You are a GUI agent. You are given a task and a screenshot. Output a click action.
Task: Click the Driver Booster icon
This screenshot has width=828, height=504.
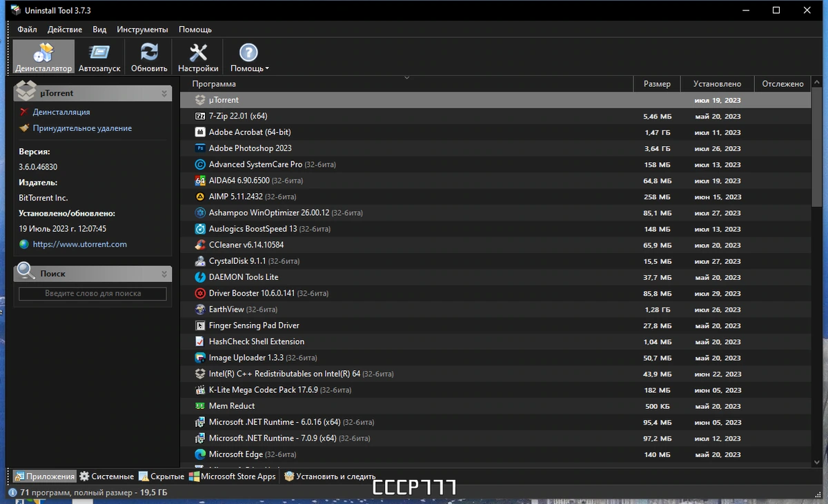point(200,293)
